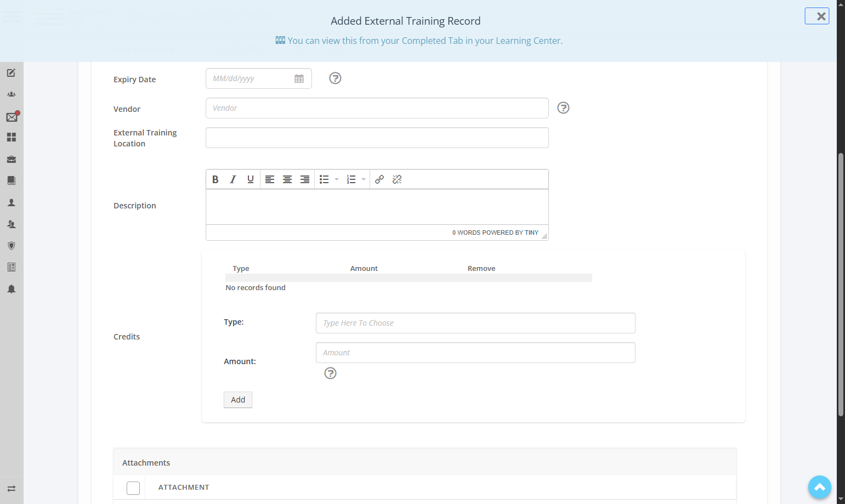Click the credit Amount field
The height and width of the screenshot is (504, 845).
coord(475,353)
